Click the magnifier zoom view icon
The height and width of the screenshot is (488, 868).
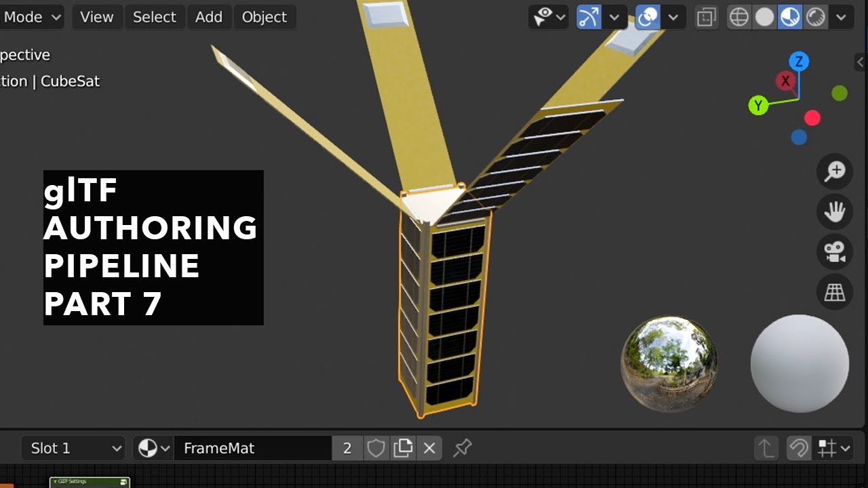834,171
